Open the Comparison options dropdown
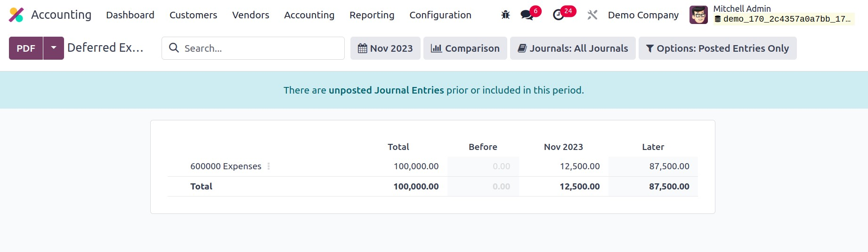The height and width of the screenshot is (252, 868). pos(465,48)
